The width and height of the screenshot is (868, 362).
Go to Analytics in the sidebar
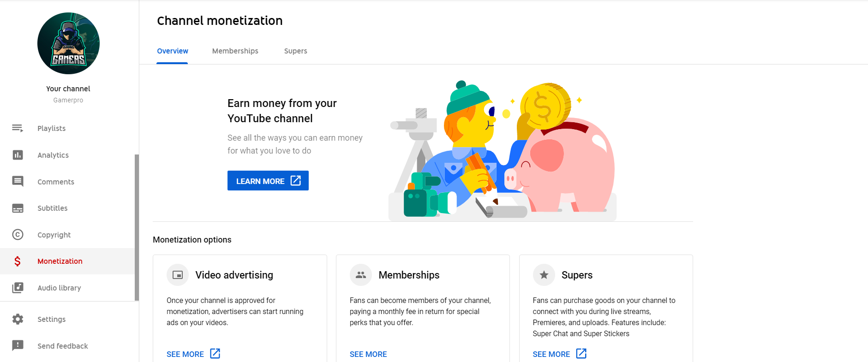67,155
